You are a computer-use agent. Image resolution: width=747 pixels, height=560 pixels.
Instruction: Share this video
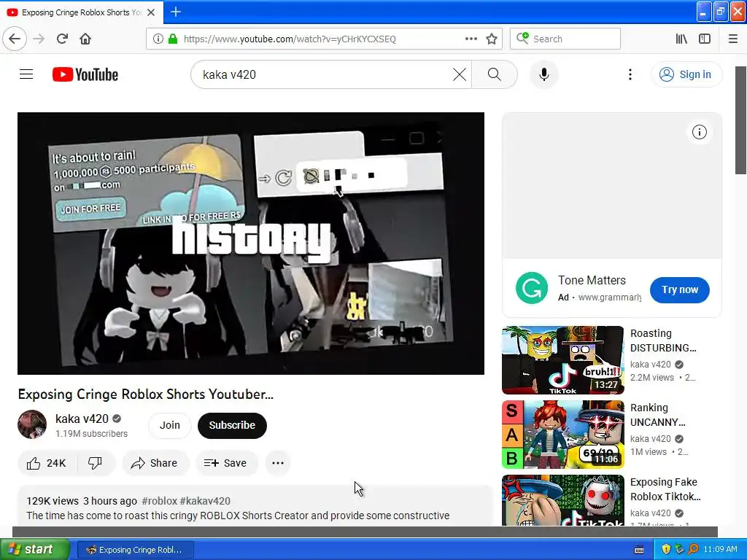point(155,463)
